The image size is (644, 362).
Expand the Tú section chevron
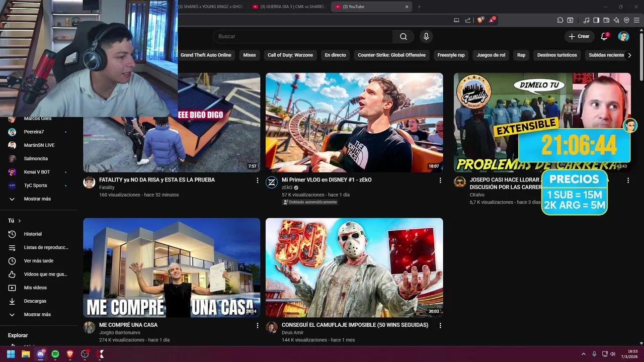(x=20, y=221)
